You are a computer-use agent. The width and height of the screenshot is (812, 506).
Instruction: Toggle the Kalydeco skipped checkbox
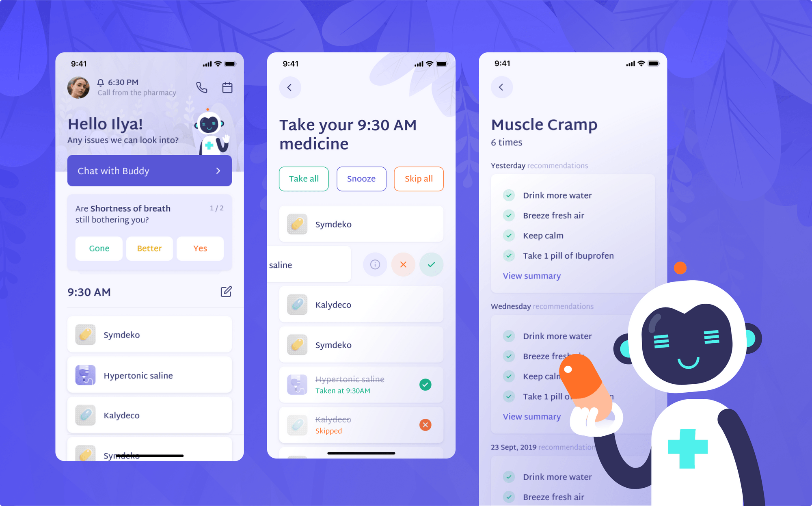[x=426, y=425]
